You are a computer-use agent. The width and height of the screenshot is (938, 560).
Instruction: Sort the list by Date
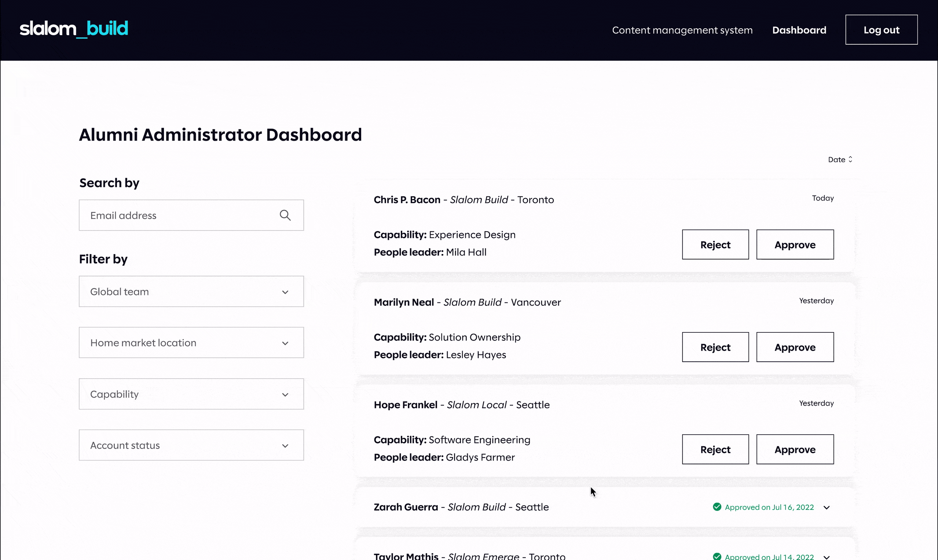840,159
